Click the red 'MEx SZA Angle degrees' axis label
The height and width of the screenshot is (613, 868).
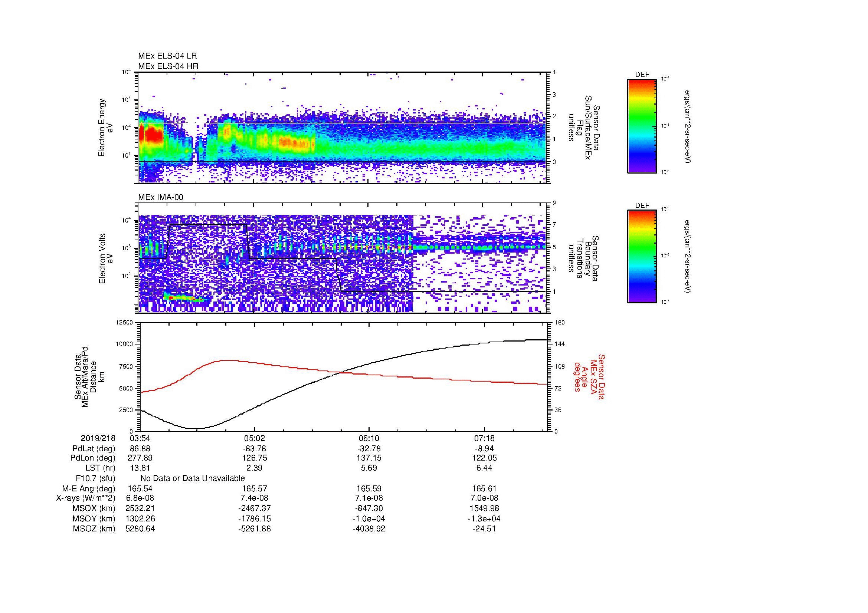[x=589, y=376]
